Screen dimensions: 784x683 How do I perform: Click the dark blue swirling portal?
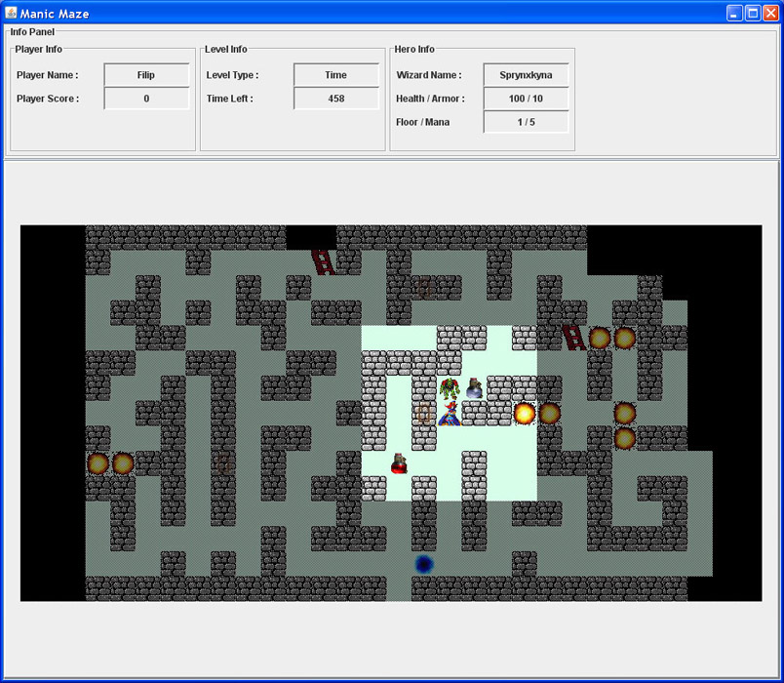(424, 564)
